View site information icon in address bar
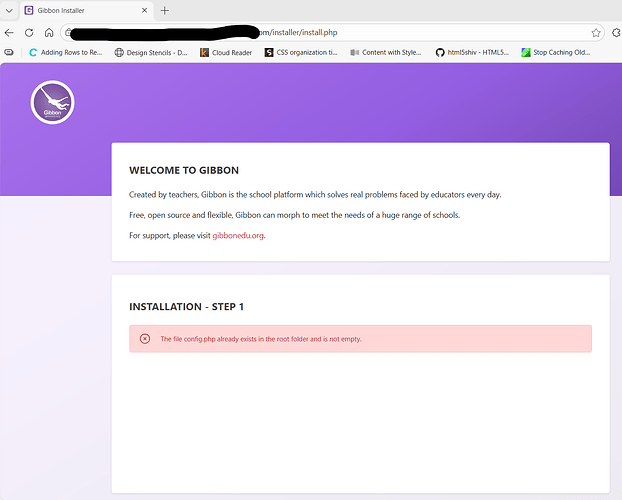Screen dimensions: 622x500 point(69,32)
